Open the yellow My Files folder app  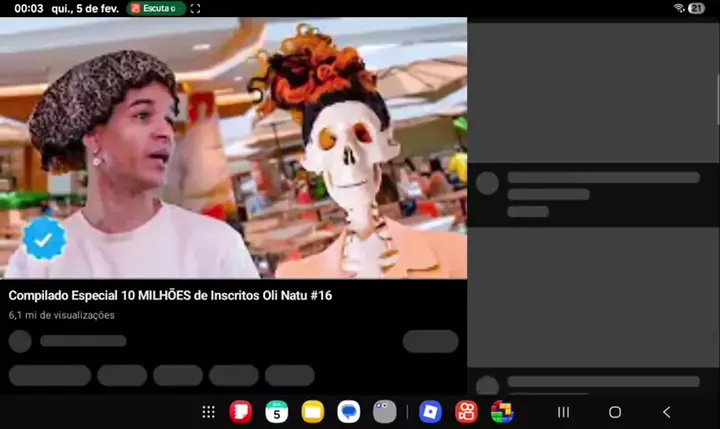click(313, 412)
